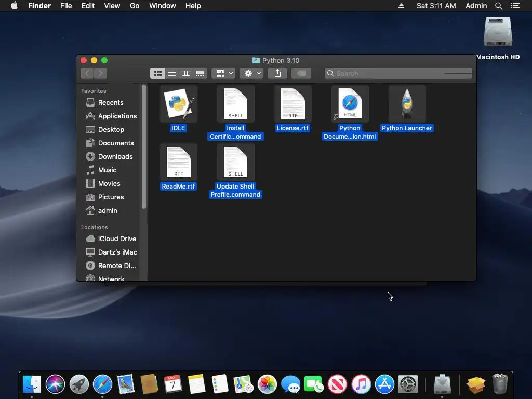Switch to icon view in Finder toolbar
This screenshot has width=532, height=399.
click(x=158, y=73)
